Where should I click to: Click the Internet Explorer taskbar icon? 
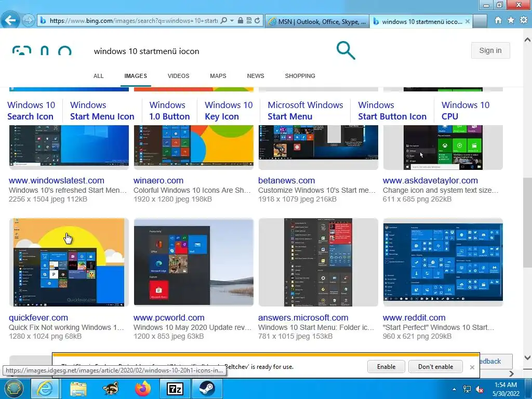pyautogui.click(x=45, y=389)
